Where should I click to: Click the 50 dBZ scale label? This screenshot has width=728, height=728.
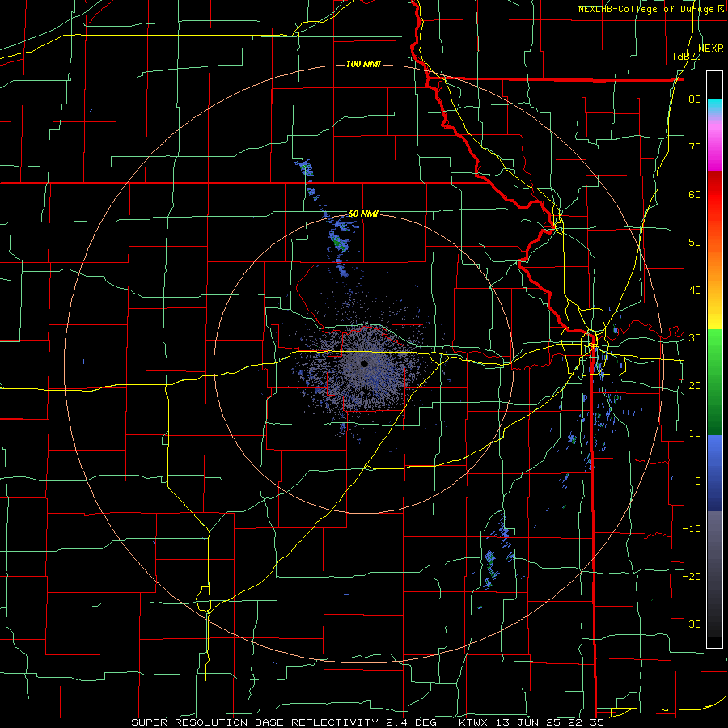tap(695, 243)
